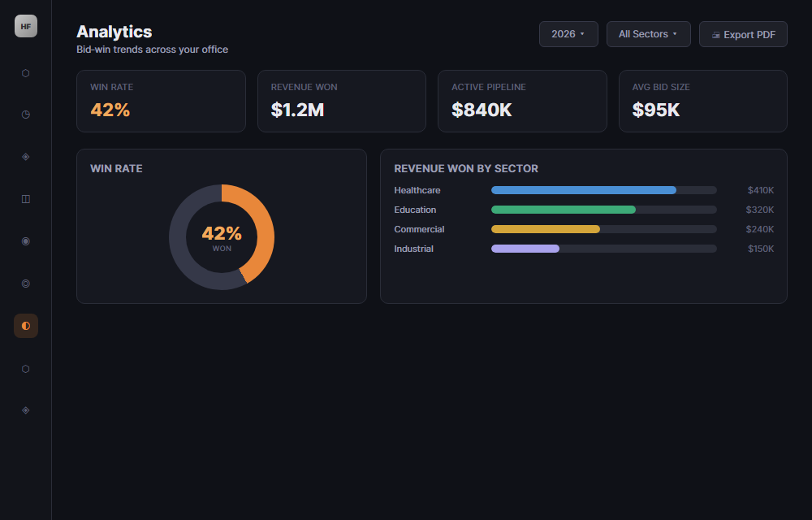Click the green Education revenue bar
Screen dimensions: 812x520
(x=564, y=210)
